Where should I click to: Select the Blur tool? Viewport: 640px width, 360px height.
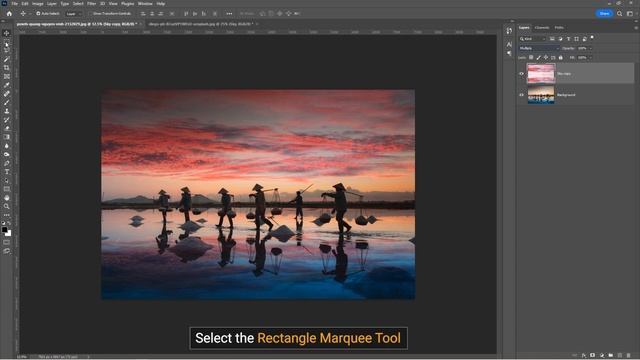tap(7, 146)
